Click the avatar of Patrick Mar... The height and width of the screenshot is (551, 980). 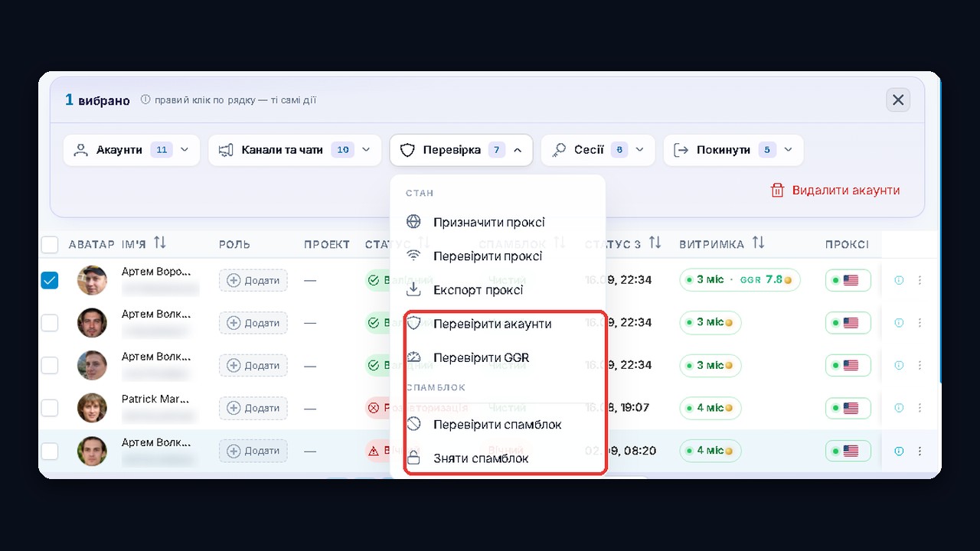(x=92, y=409)
